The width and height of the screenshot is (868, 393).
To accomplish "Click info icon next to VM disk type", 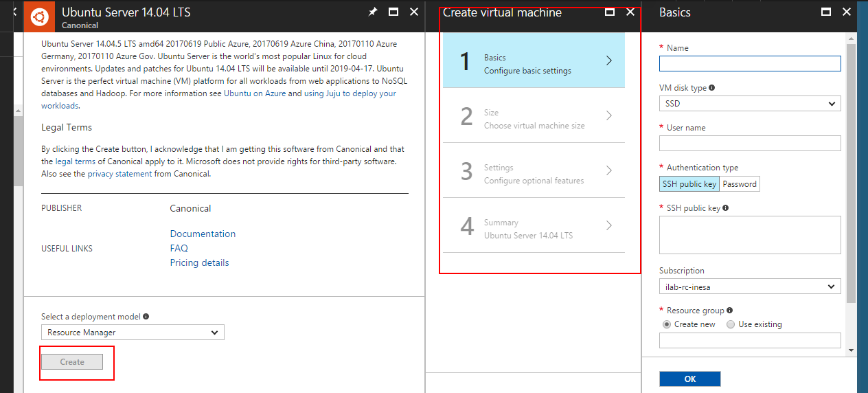I will coord(711,88).
